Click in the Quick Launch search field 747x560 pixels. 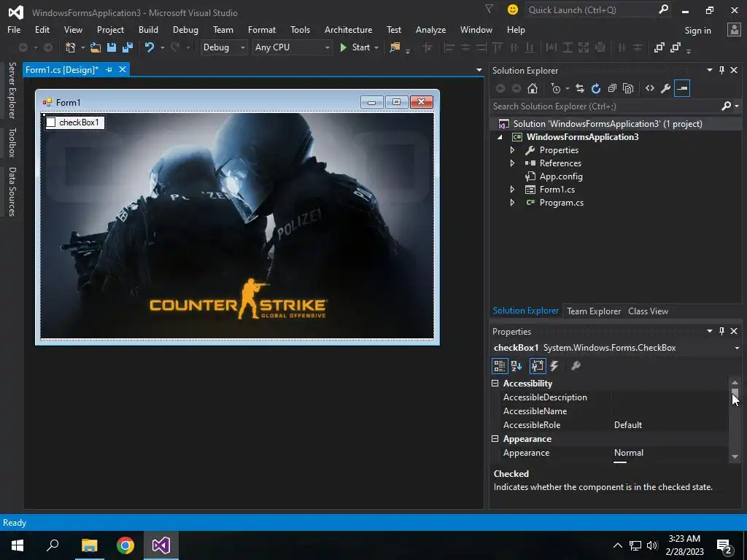coord(592,9)
